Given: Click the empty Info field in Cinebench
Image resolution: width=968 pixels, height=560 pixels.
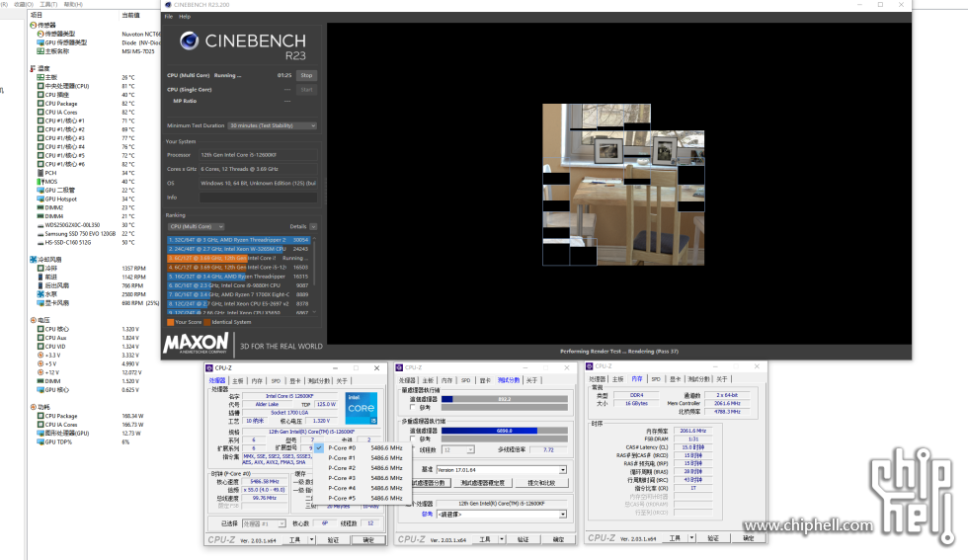Looking at the screenshot, I should (258, 198).
